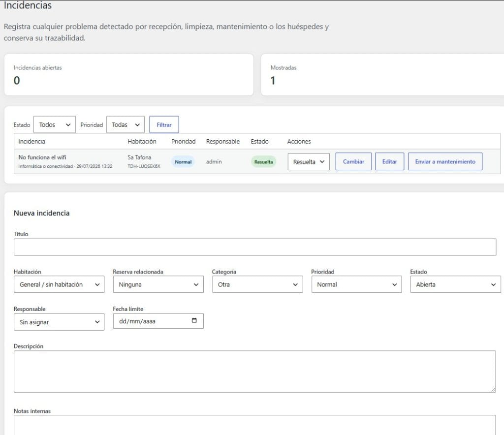The image size is (504, 435).
Task: Click the Cambiar button
Action: [x=353, y=161]
